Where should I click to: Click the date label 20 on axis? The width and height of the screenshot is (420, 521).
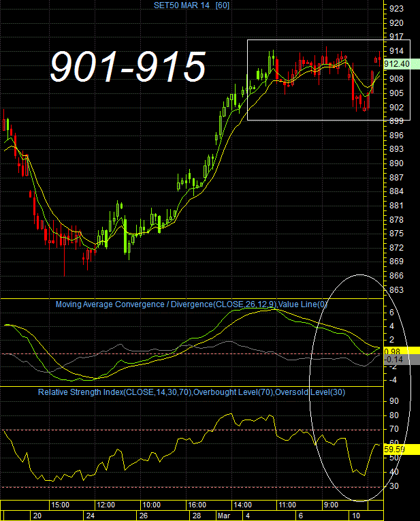37,516
